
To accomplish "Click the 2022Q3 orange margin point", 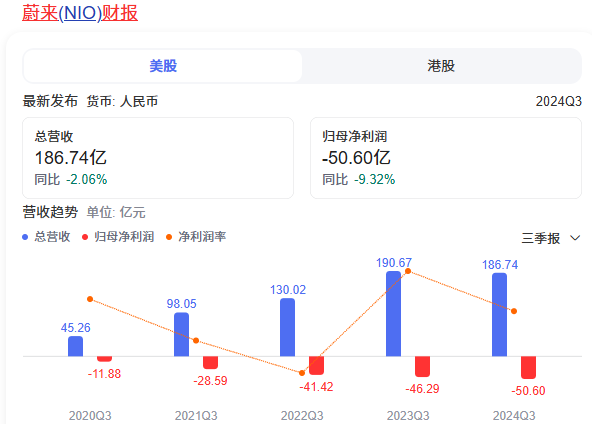I will tap(302, 373).
